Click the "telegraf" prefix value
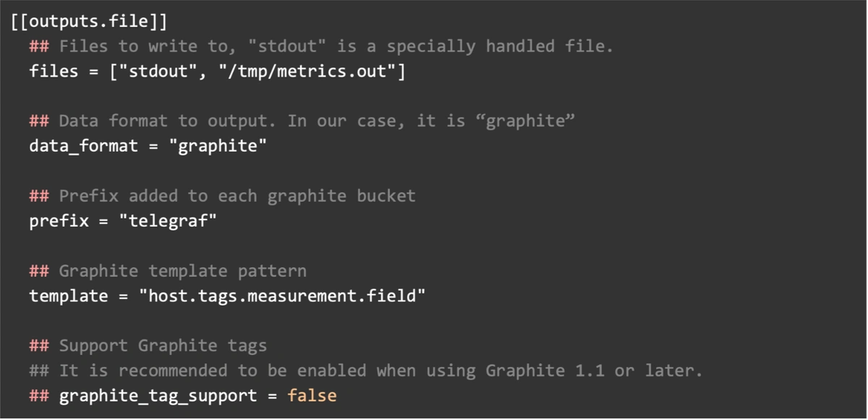 [168, 221]
